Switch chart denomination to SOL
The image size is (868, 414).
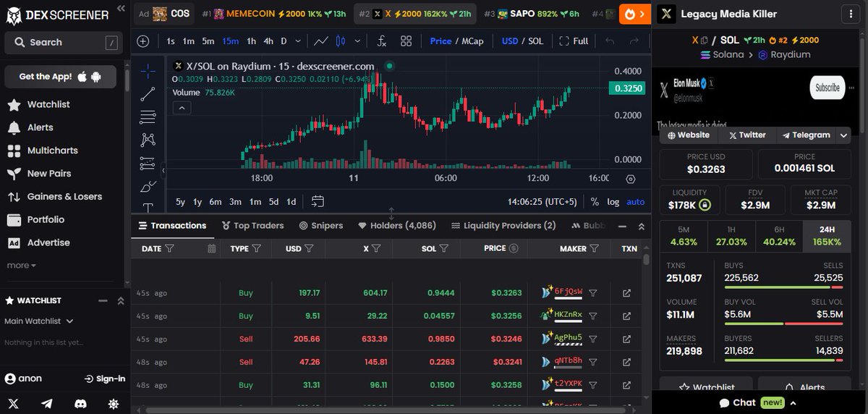point(535,41)
